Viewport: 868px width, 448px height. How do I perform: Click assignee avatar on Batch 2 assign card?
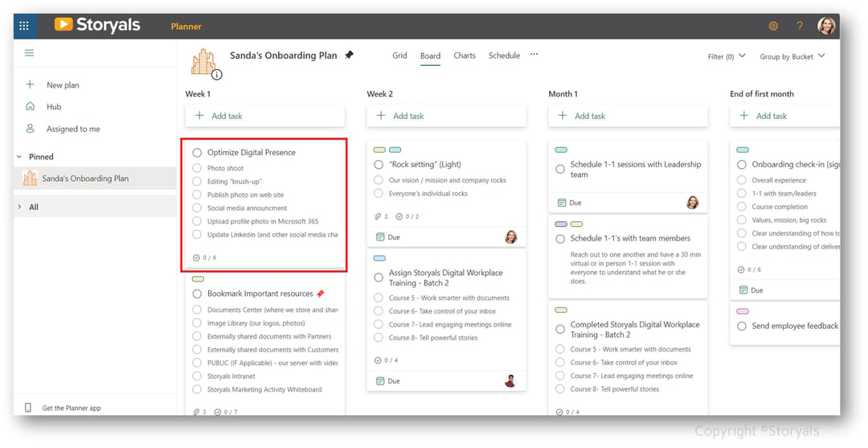coord(510,381)
